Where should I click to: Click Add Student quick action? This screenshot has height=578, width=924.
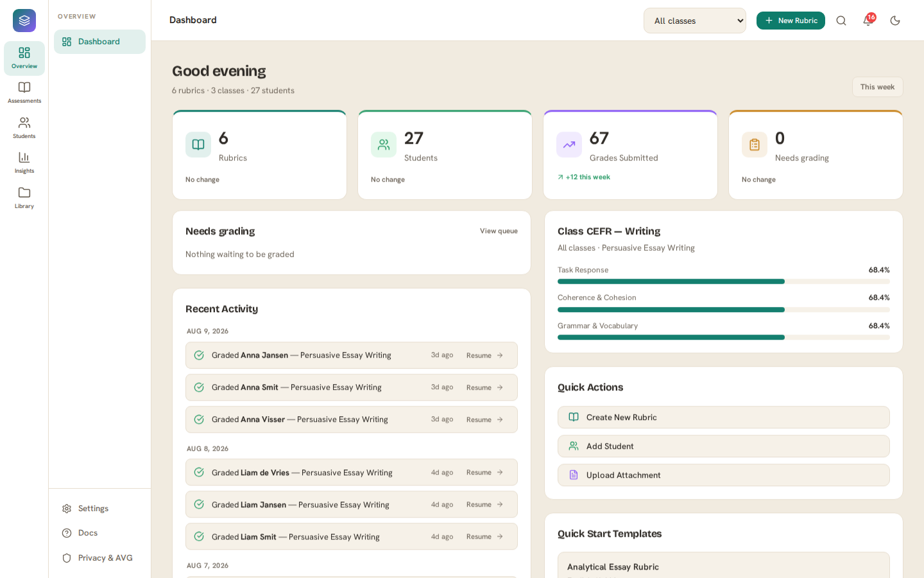point(724,446)
